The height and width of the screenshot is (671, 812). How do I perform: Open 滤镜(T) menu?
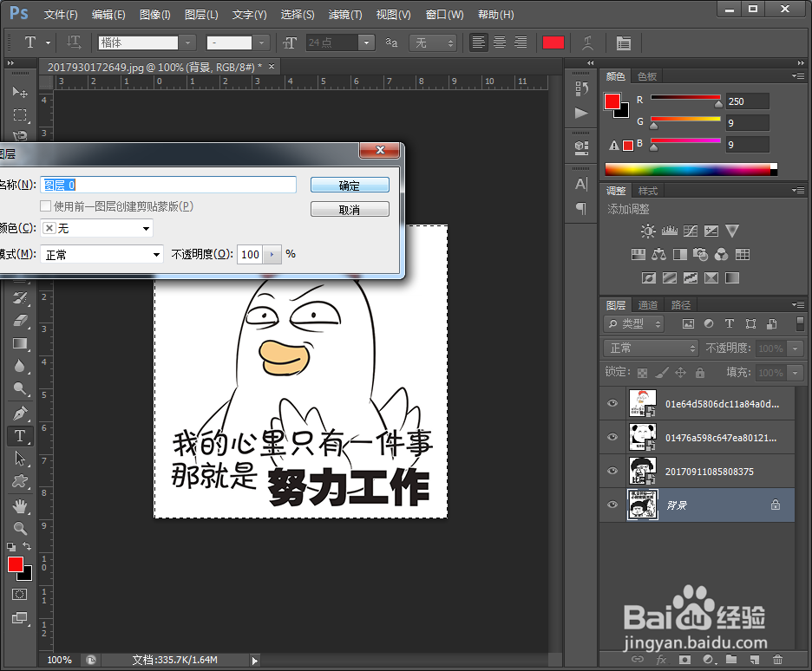point(345,15)
